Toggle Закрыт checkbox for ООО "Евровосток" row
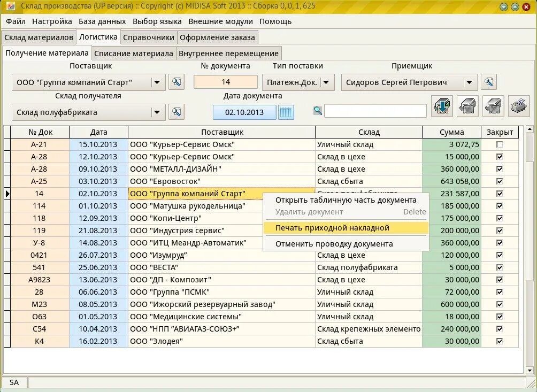Screen dimensions: 537x392 click(500, 181)
